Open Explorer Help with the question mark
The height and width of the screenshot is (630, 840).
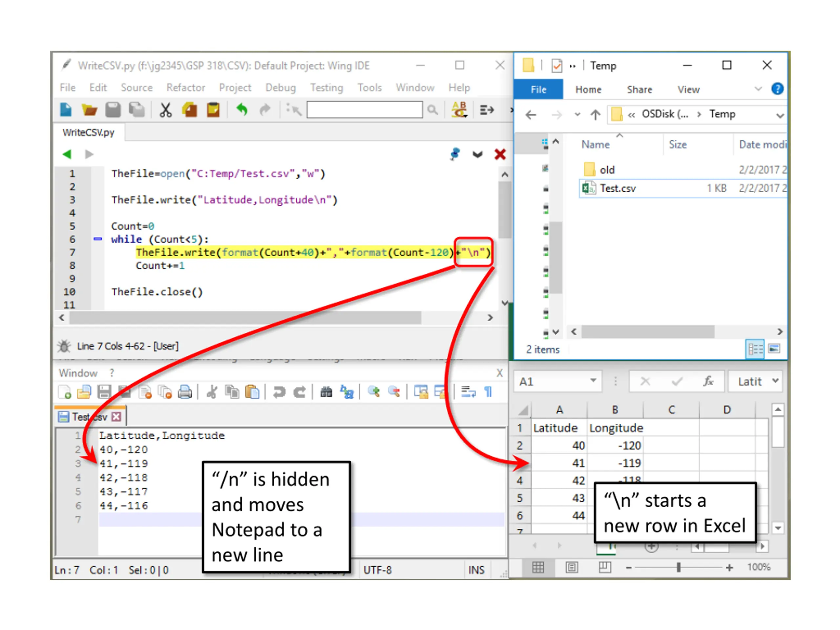pos(777,89)
